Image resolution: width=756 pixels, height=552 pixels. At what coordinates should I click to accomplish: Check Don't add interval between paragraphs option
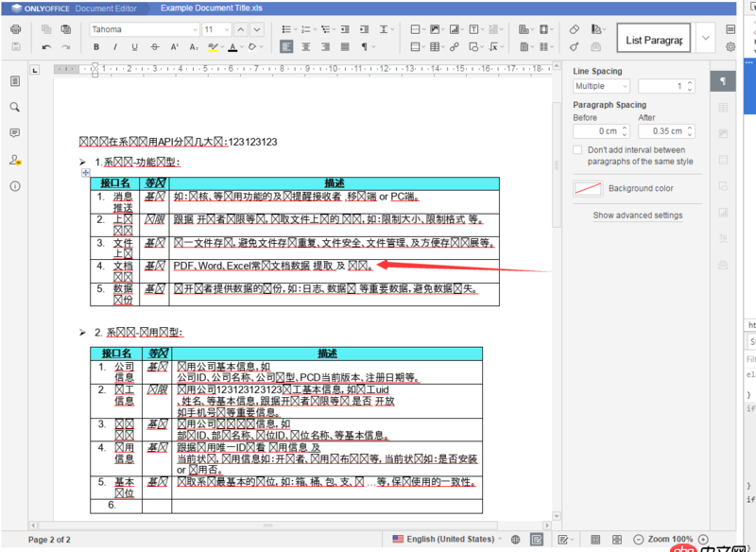pos(578,149)
